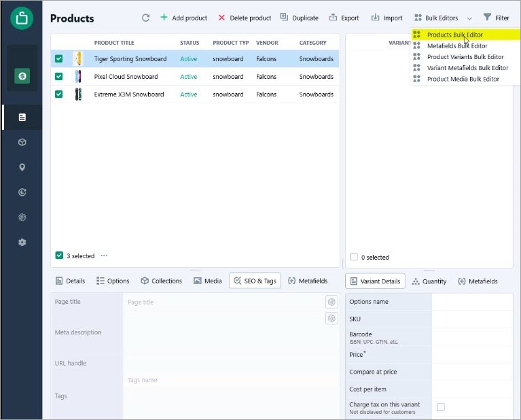This screenshot has width=521, height=420.
Task: Open the green Shopify store icon
Action: tap(22, 76)
